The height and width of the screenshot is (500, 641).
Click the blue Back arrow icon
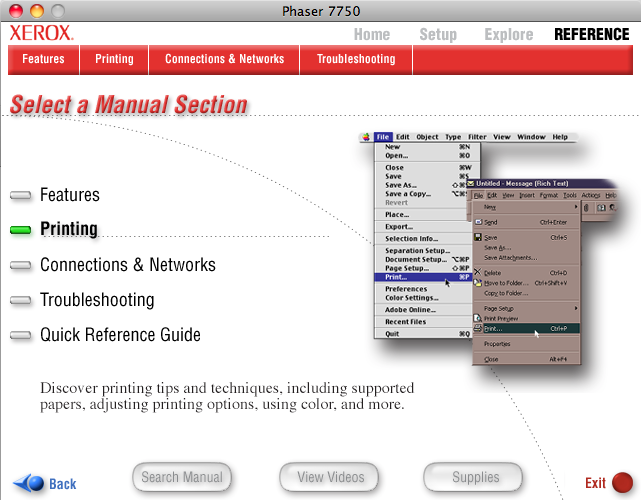29,483
